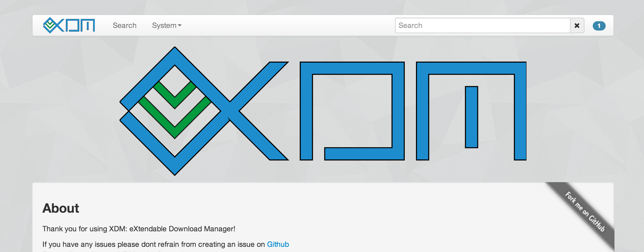Click the 'Thank you for using XDM' text
Viewport: 644px width, 252px height.
pyautogui.click(x=139, y=229)
